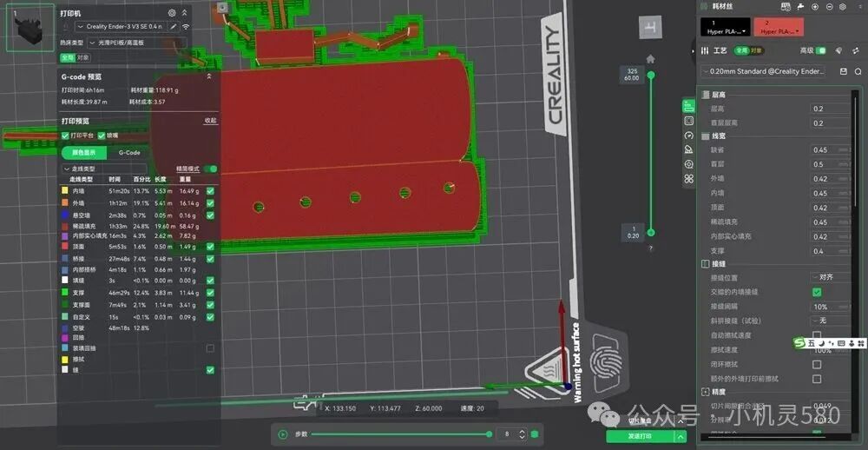Image resolution: width=868 pixels, height=450 pixels.
Task: Search process settings with magnifier icon
Action: coord(858,71)
